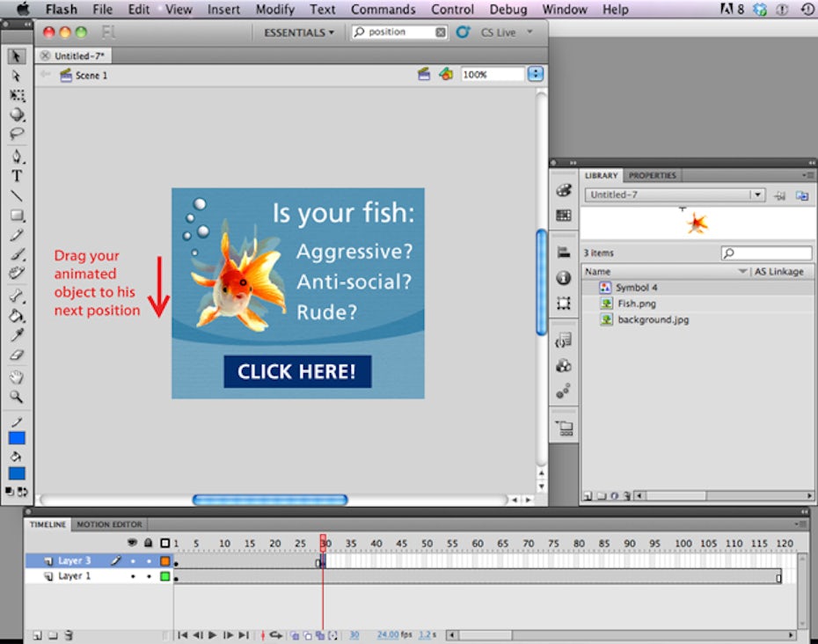
Task: Toggle green outline square on Layer 1
Action: click(x=164, y=576)
